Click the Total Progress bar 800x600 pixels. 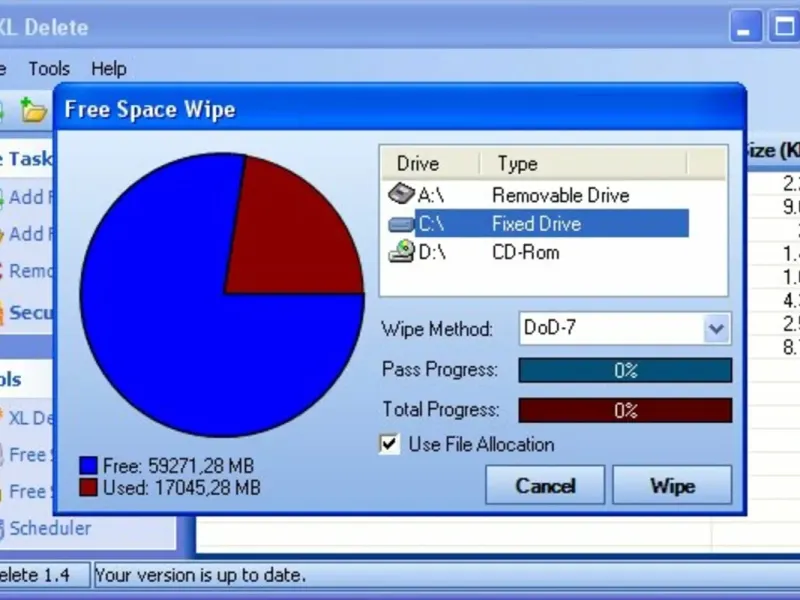click(625, 410)
